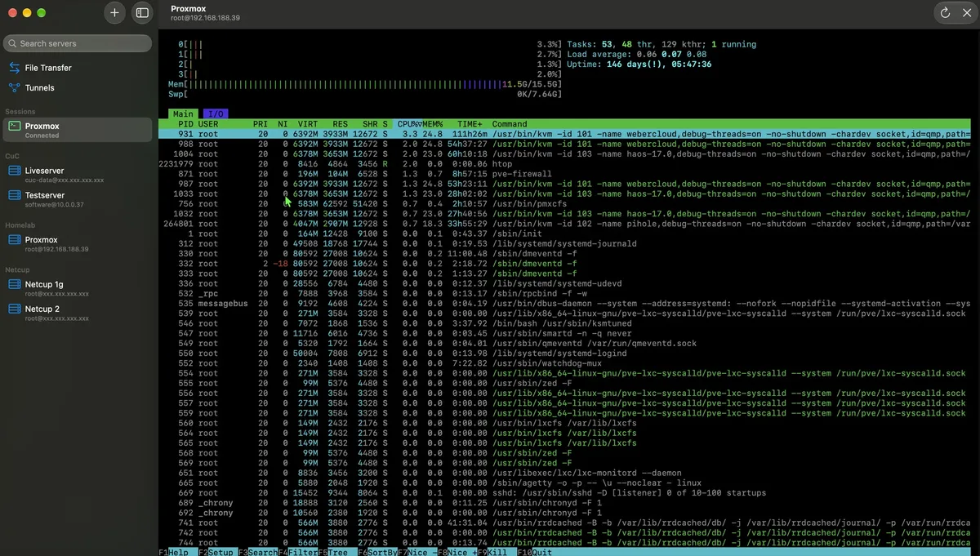Select the pihole kvm process row
Image resolution: width=980 pixels, height=556 pixels.
pyautogui.click(x=564, y=224)
